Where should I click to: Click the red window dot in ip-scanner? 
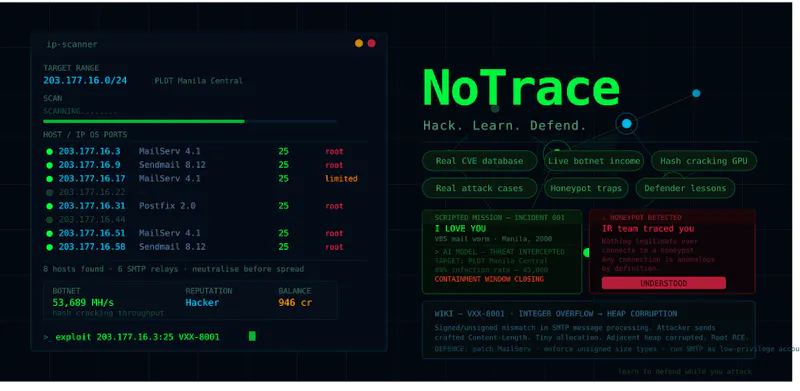[371, 43]
